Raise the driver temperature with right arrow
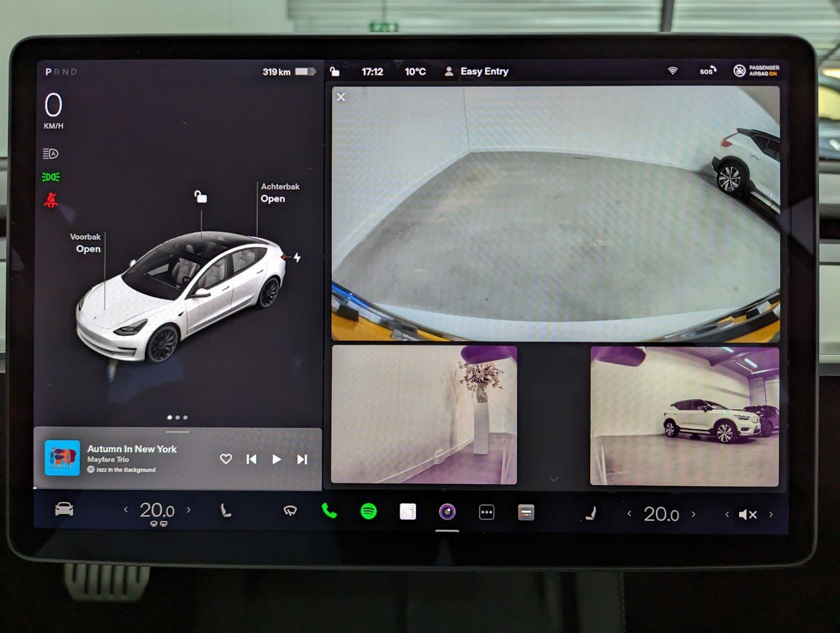 pos(188,510)
